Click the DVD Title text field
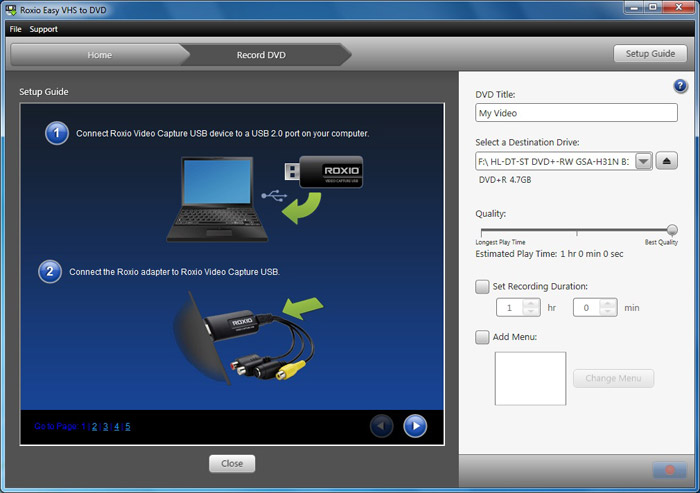Screen dimensions: 700x493 576,113
